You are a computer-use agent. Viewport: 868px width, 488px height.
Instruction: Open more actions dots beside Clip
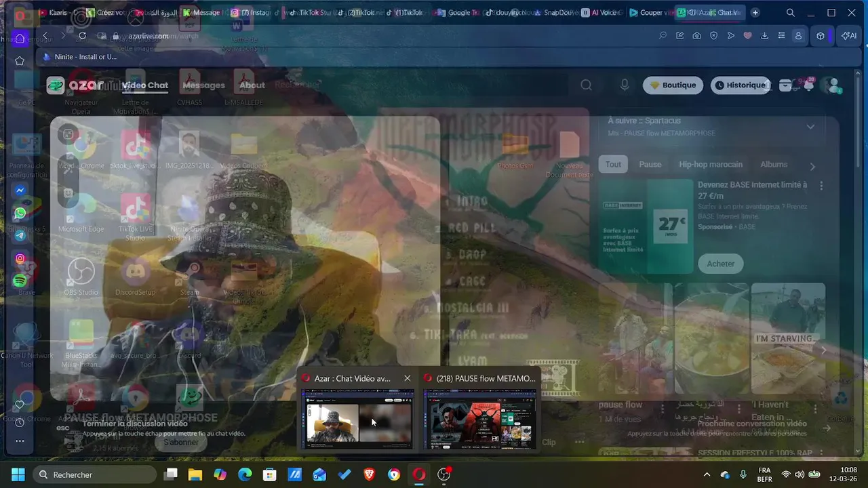579,442
